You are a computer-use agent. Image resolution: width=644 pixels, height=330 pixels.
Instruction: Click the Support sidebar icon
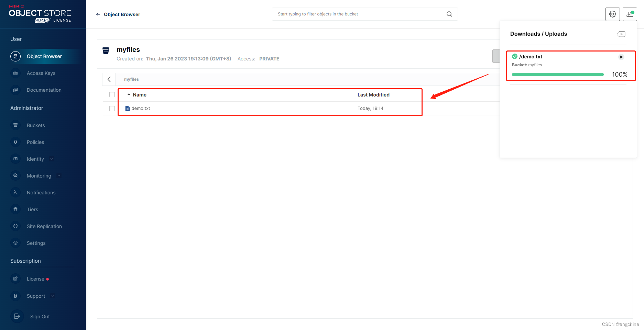(x=15, y=296)
